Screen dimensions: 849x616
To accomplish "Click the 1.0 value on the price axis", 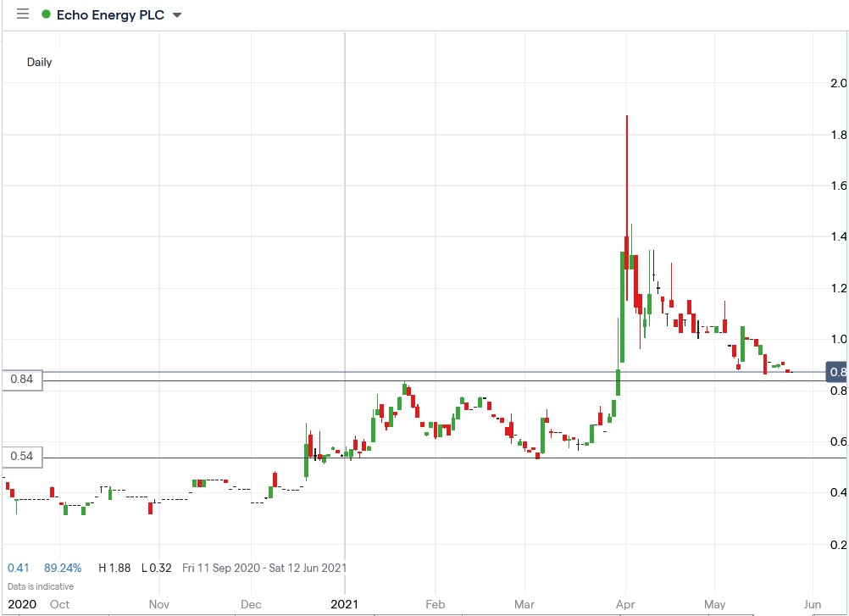I will (x=840, y=339).
